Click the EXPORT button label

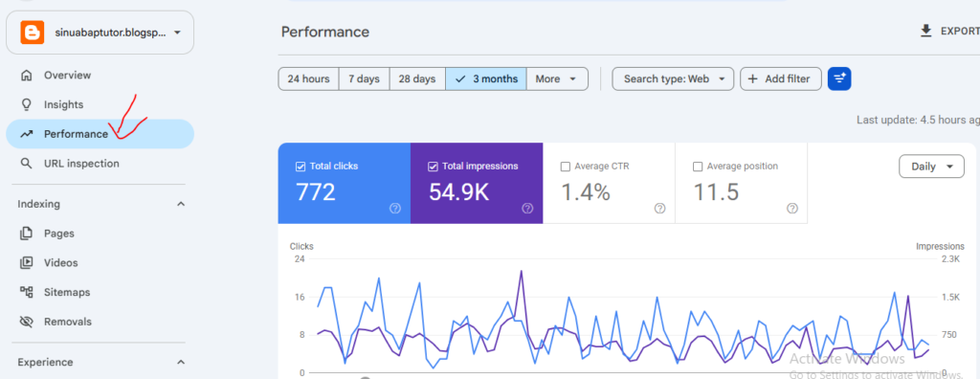click(x=960, y=32)
